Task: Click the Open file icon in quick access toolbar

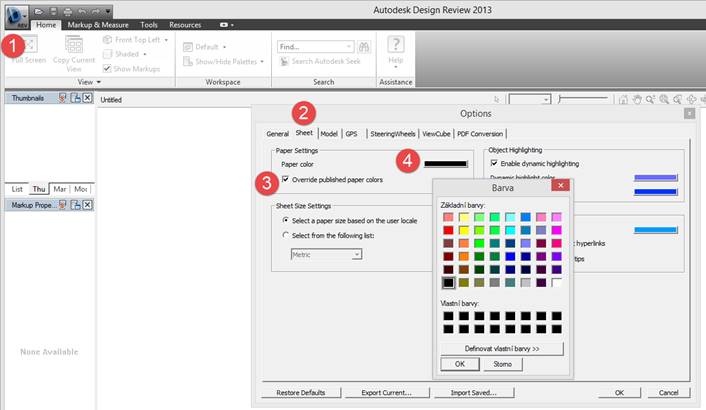Action: pyautogui.click(x=37, y=9)
